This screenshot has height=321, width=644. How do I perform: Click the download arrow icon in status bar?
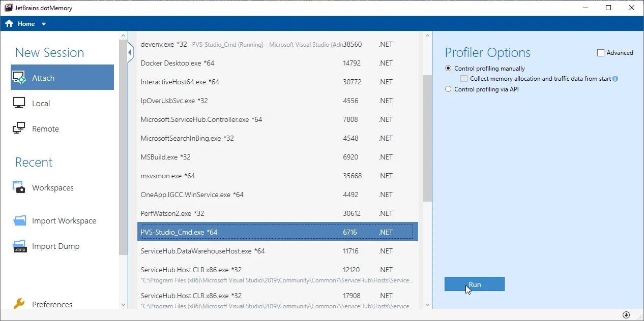[x=626, y=315]
